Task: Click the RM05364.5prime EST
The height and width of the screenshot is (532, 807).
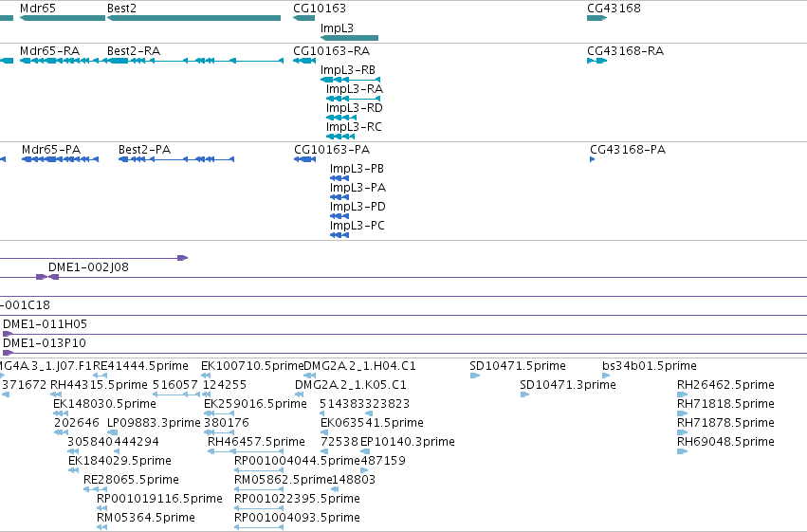Action: point(101,527)
